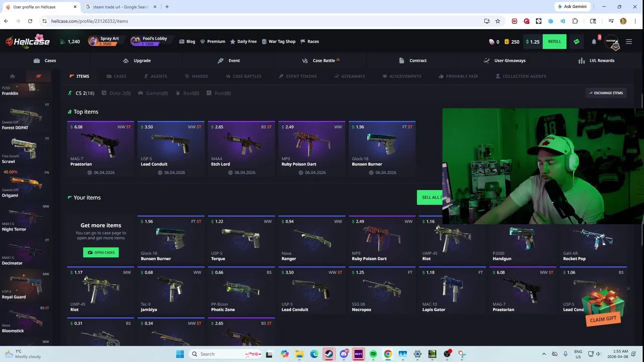Click the browser address bar URL

[x=90, y=21]
